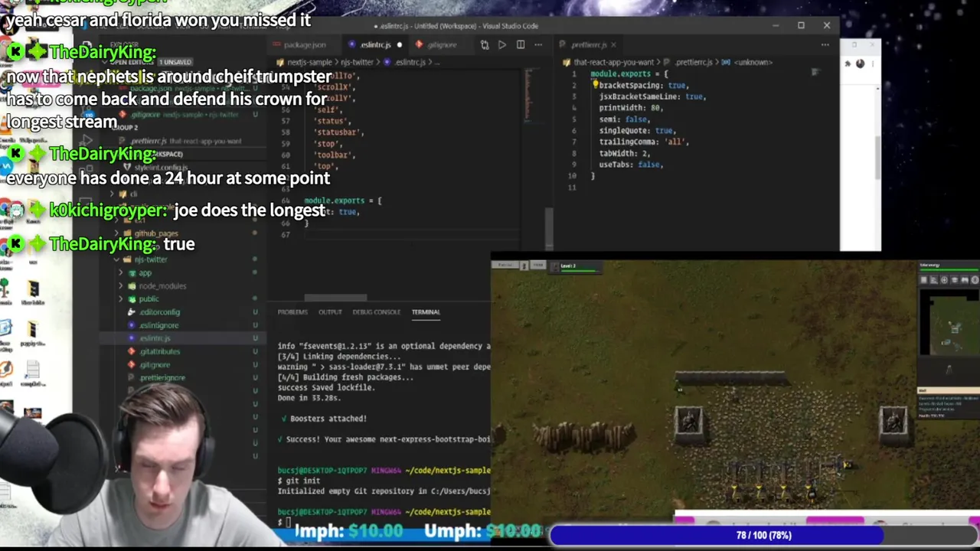980x551 pixels.
Task: Expand the app folder chevron
Action: point(121,273)
